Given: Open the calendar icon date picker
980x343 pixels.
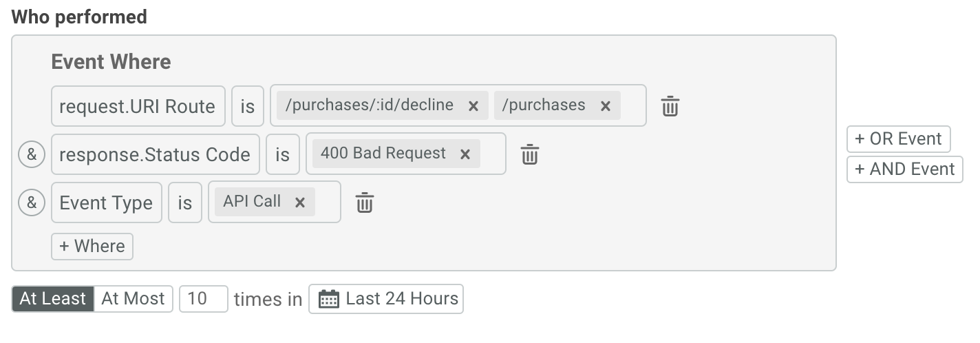Looking at the screenshot, I should tap(329, 299).
